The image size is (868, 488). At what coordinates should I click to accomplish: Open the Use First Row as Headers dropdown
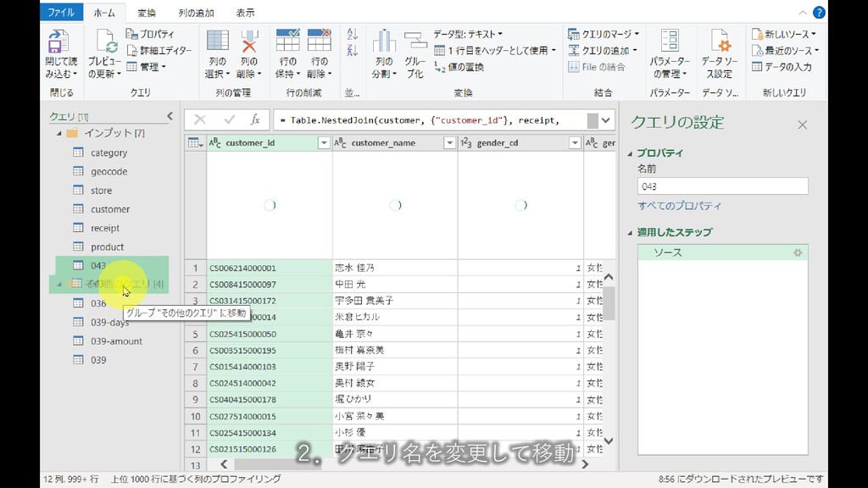pyautogui.click(x=495, y=50)
